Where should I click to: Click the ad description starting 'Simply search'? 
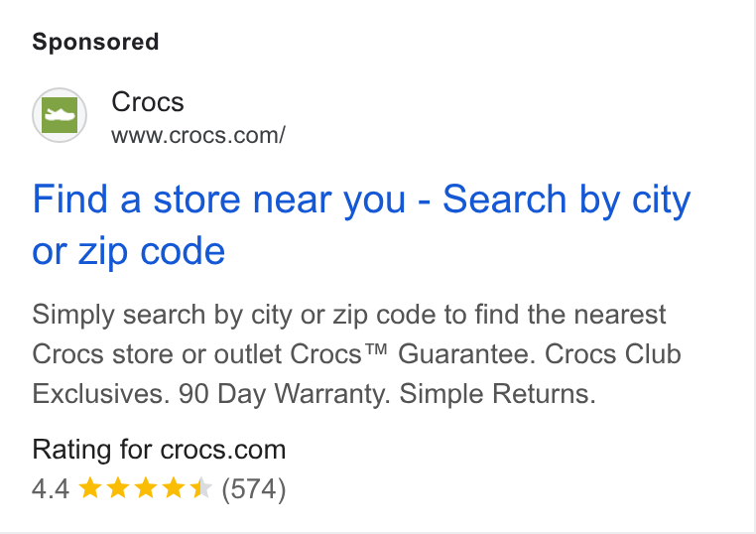(x=356, y=354)
